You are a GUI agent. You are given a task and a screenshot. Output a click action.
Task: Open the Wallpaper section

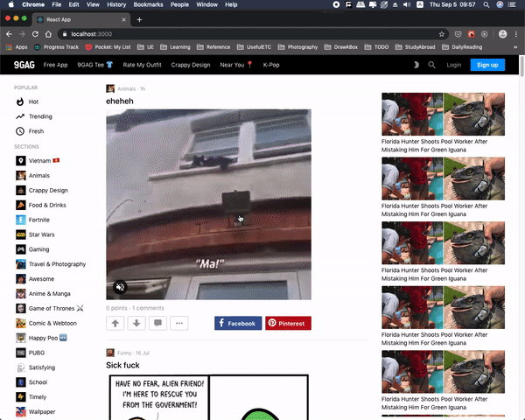[36, 411]
